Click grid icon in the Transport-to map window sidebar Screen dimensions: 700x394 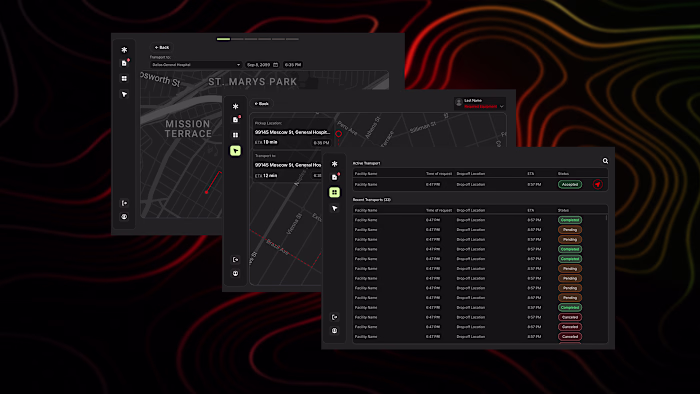pos(125,79)
